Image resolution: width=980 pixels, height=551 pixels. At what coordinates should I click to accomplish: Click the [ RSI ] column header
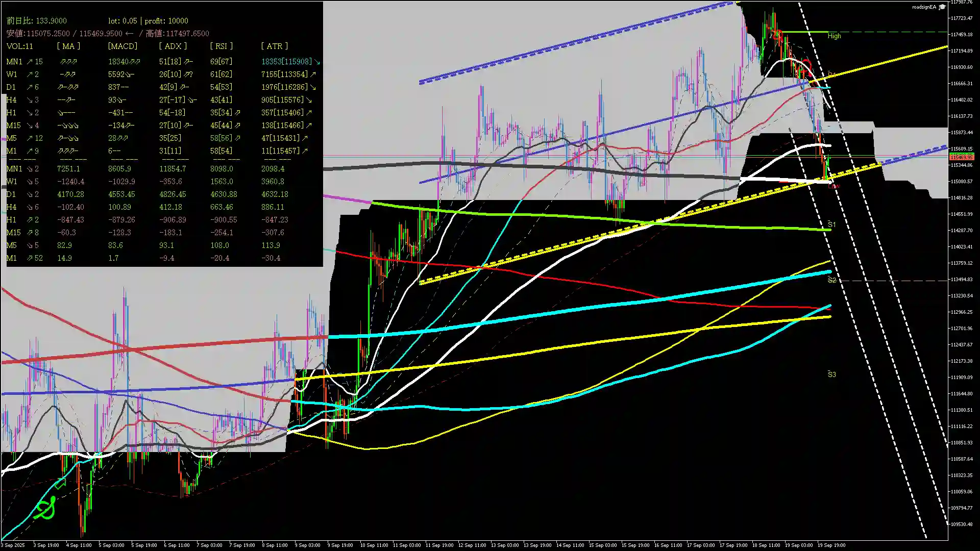tap(221, 46)
